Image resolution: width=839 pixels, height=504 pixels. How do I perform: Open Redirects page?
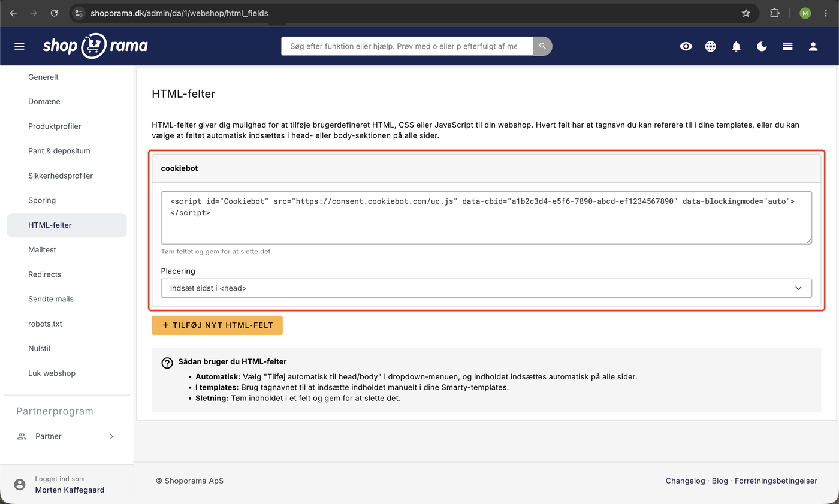point(45,274)
